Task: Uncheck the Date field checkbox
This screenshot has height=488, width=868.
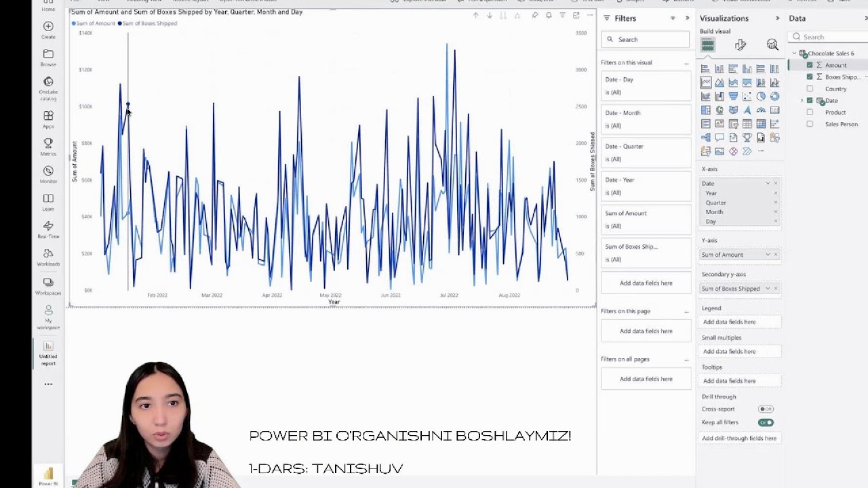Action: (810, 100)
